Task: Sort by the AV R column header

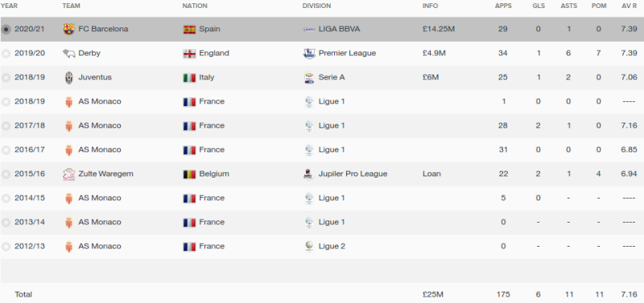Action: click(630, 6)
